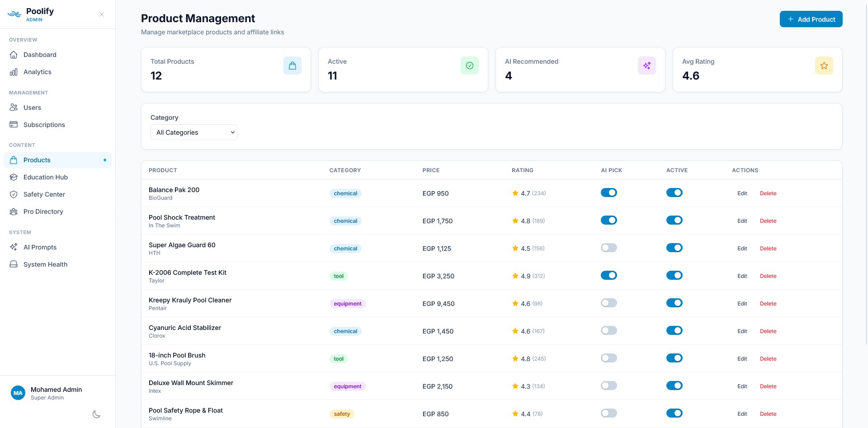Viewport: 868px width, 428px height.
Task: Collapse the sidebar with the X
Action: [x=101, y=14]
